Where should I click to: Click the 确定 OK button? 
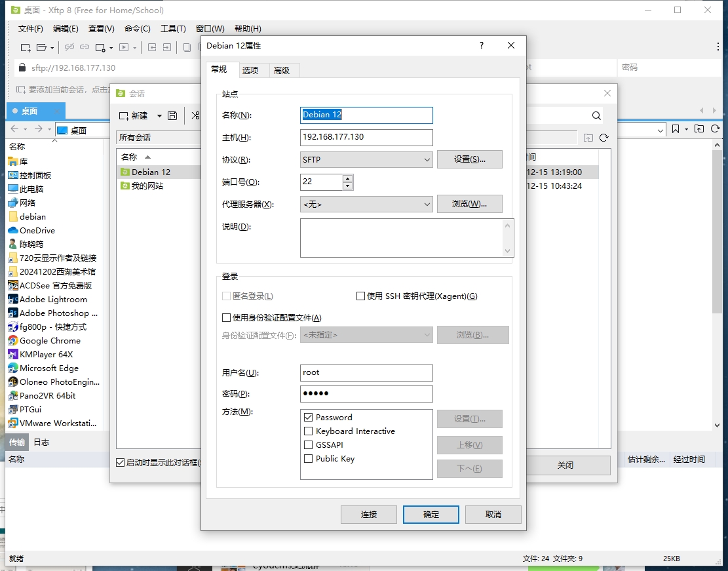pos(431,515)
